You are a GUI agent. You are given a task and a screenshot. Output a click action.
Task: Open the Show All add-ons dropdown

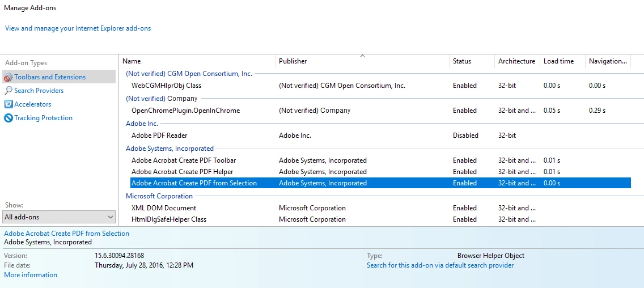click(x=59, y=217)
